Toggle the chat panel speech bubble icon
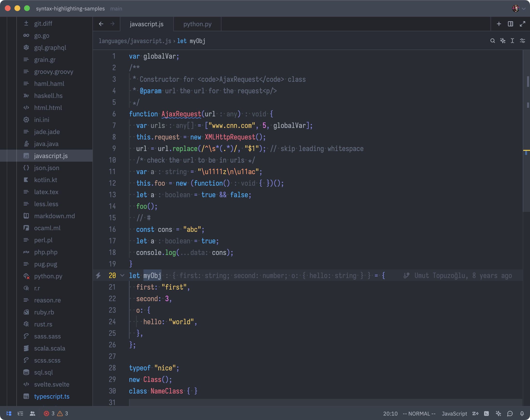Screen dimensions: 530x420 [510, 413]
